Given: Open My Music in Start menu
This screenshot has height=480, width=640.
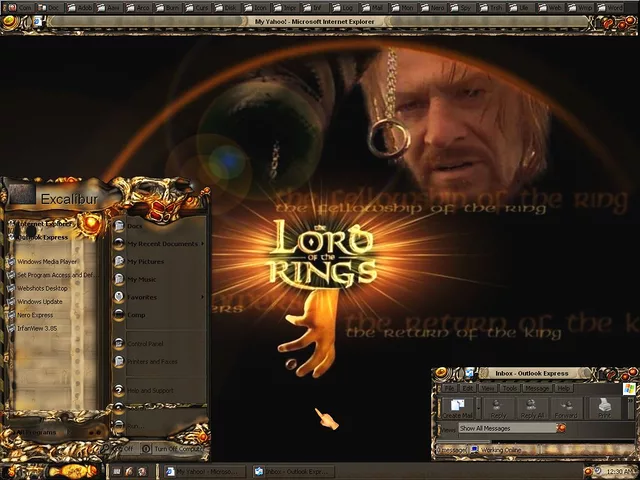Looking at the screenshot, I should (x=159, y=280).
